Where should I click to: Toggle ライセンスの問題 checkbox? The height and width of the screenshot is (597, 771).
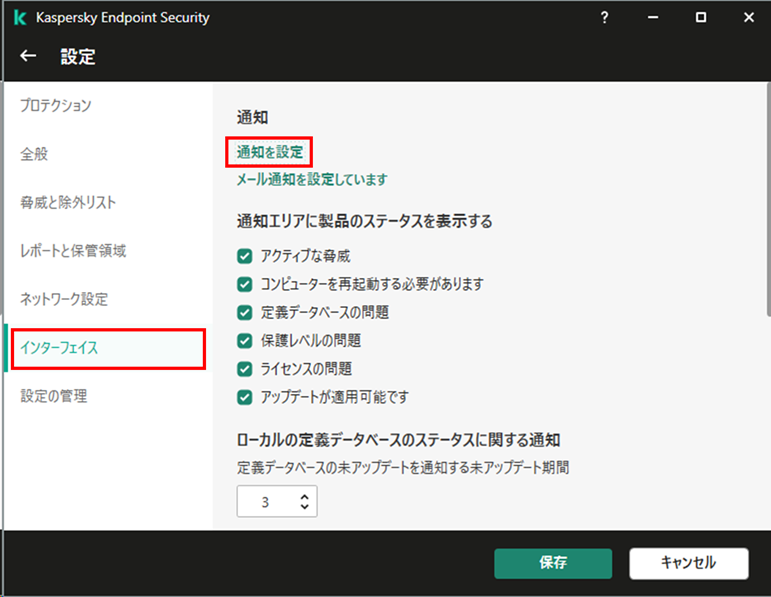pyautogui.click(x=244, y=369)
